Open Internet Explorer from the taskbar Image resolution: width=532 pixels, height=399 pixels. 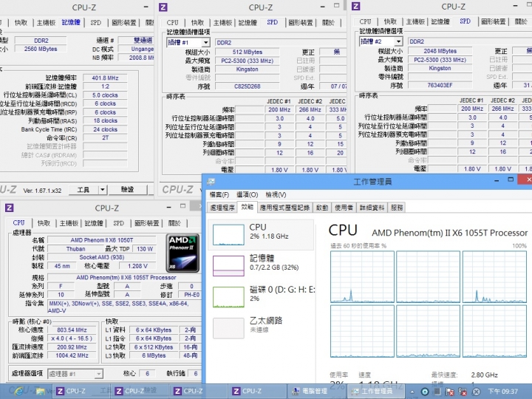(18, 391)
